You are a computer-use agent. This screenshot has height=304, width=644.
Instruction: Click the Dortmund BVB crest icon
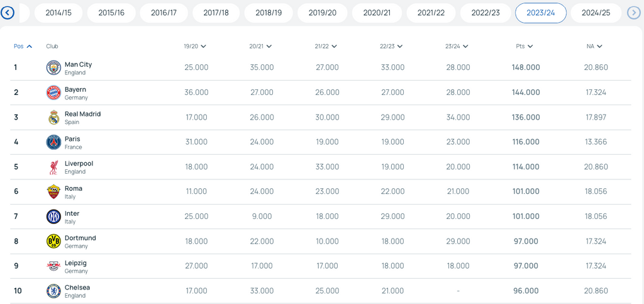pos(53,241)
